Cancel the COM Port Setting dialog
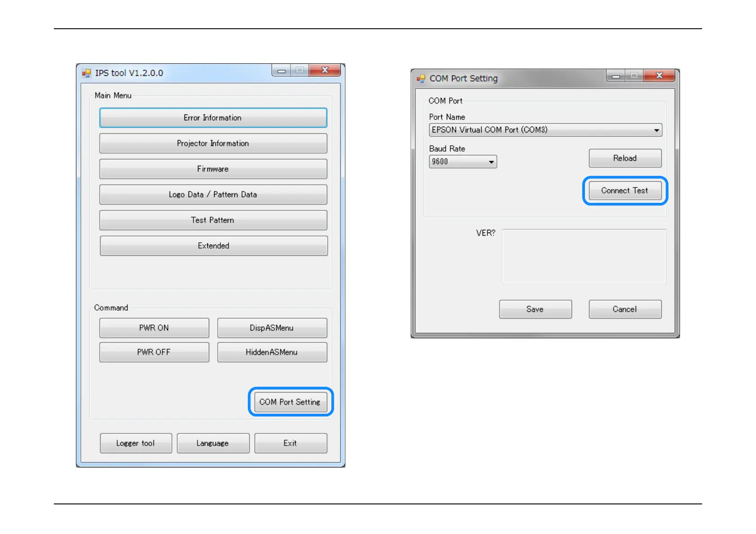This screenshot has width=756, height=534. tap(625, 309)
